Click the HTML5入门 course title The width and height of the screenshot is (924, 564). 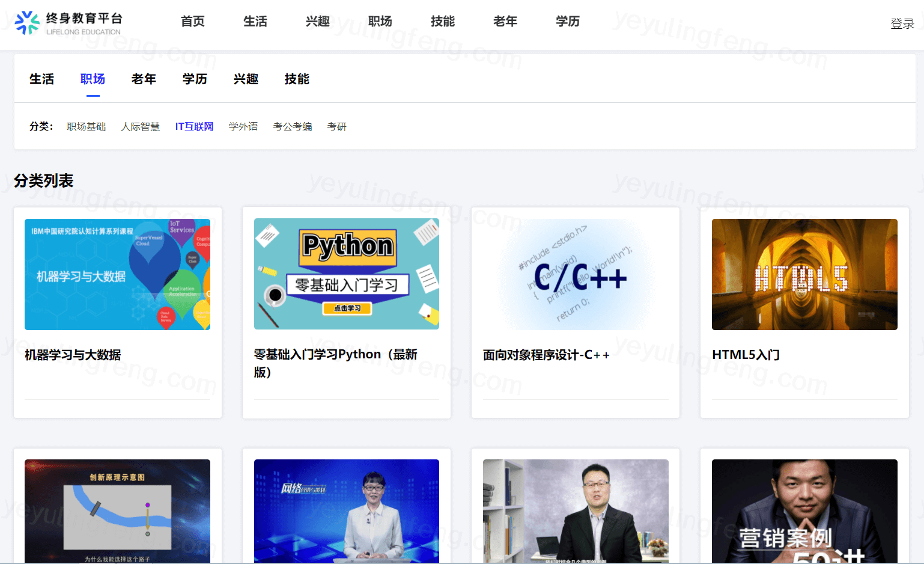click(x=746, y=355)
